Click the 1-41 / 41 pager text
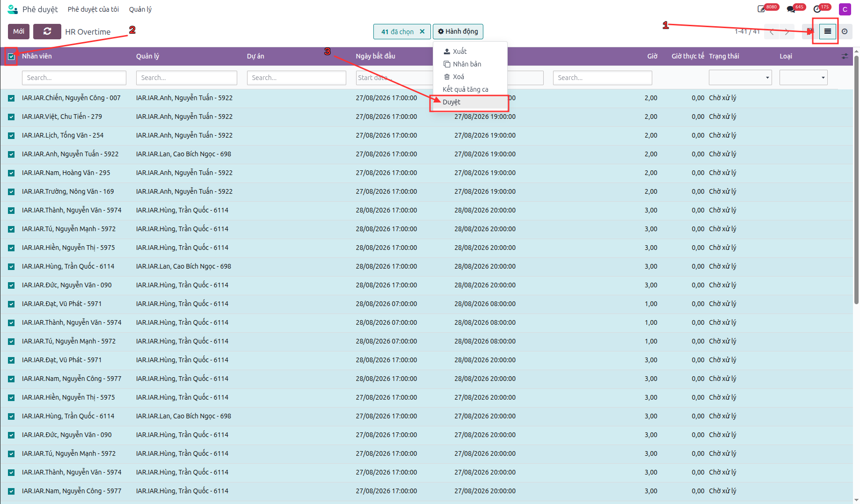Viewport: 860px width, 504px height. pyautogui.click(x=747, y=31)
